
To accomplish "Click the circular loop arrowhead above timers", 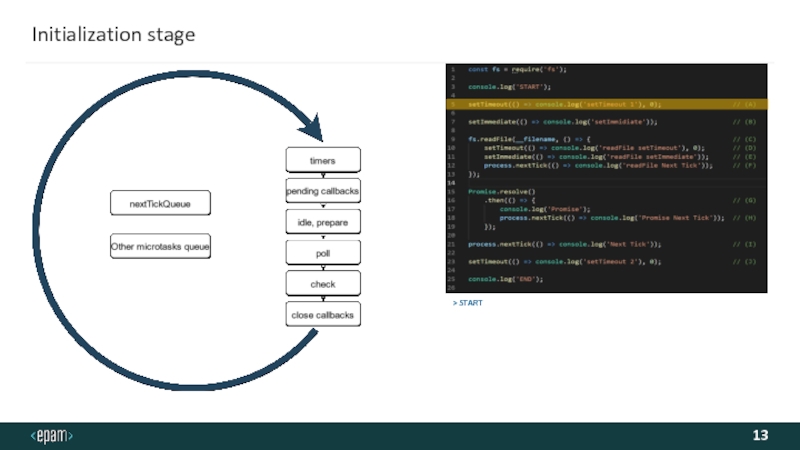I will [313, 130].
